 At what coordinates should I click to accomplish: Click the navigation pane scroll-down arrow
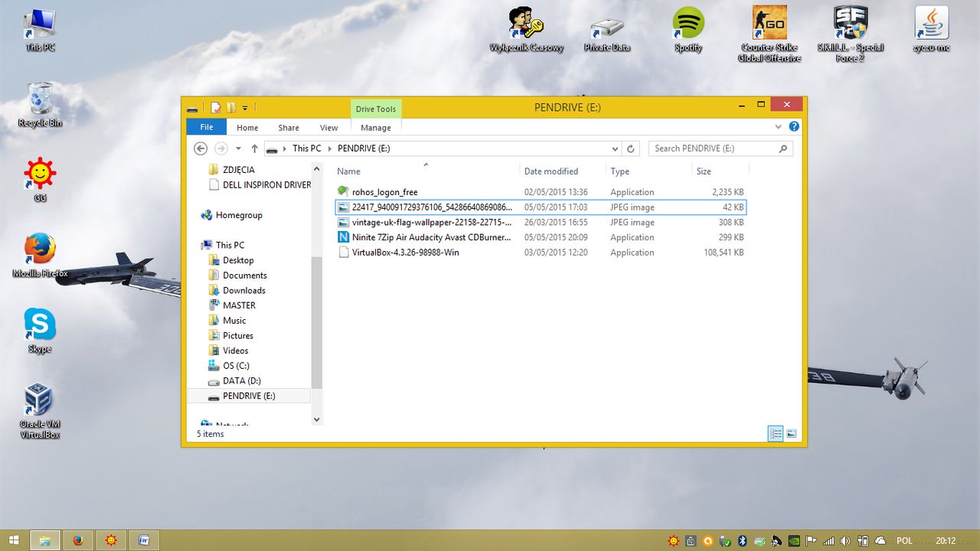tap(317, 419)
